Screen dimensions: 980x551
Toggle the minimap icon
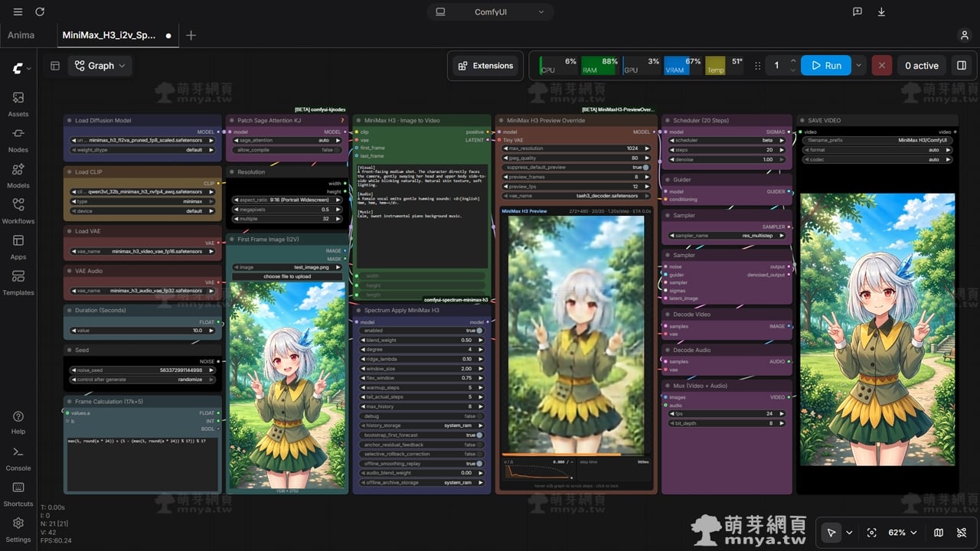(939, 533)
